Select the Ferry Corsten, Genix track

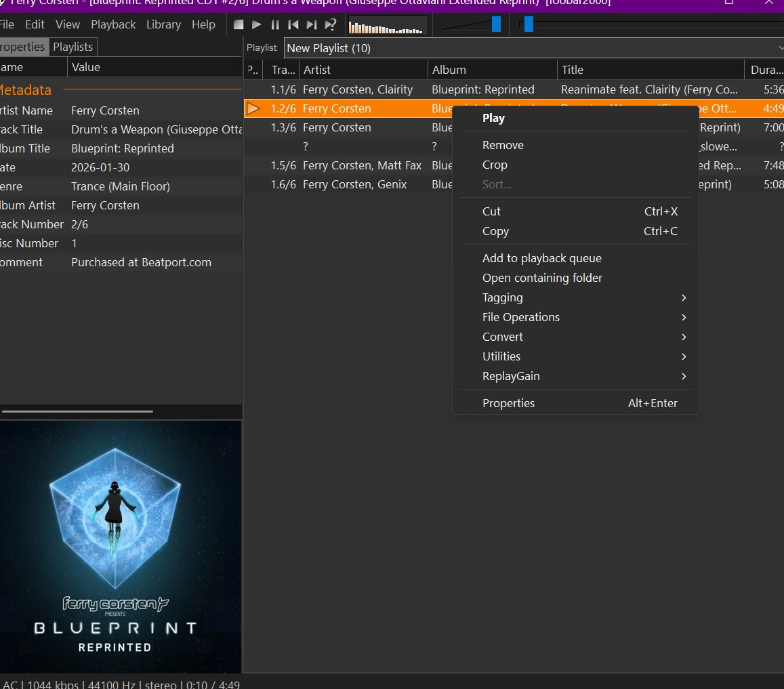pos(348,184)
